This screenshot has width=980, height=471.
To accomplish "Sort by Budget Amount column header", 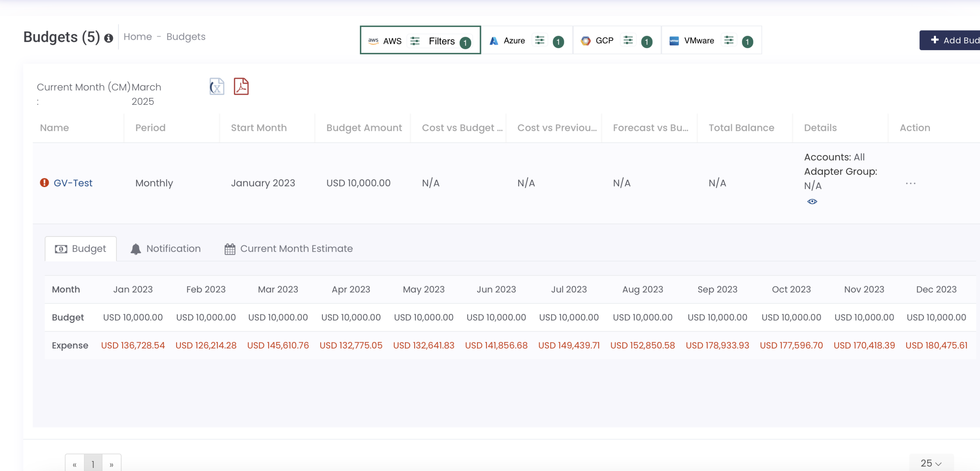I will coord(364,128).
